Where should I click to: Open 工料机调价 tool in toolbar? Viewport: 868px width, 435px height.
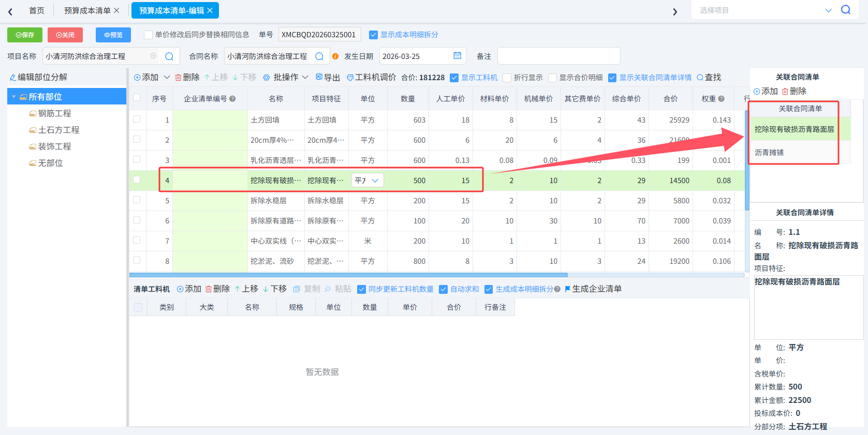(x=371, y=77)
